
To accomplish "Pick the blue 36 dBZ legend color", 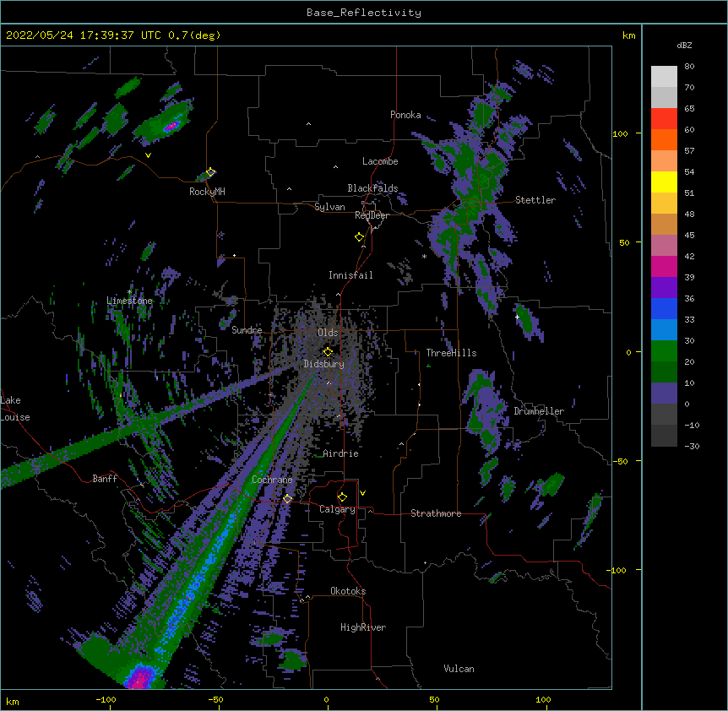I will point(664,308).
